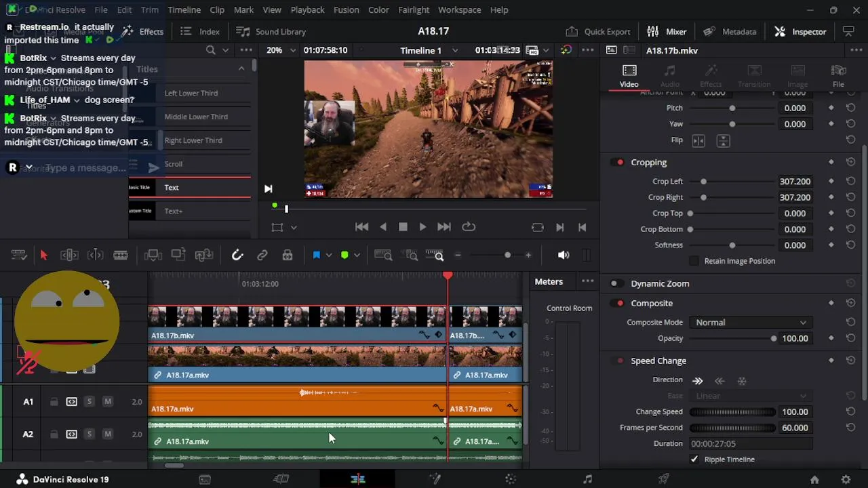868x488 pixels.
Task: Open the Composite Mode dropdown
Action: point(750,323)
